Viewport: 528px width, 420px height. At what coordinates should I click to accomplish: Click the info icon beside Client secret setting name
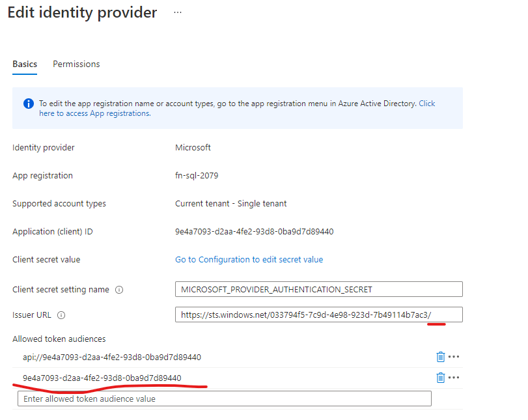[119, 290]
